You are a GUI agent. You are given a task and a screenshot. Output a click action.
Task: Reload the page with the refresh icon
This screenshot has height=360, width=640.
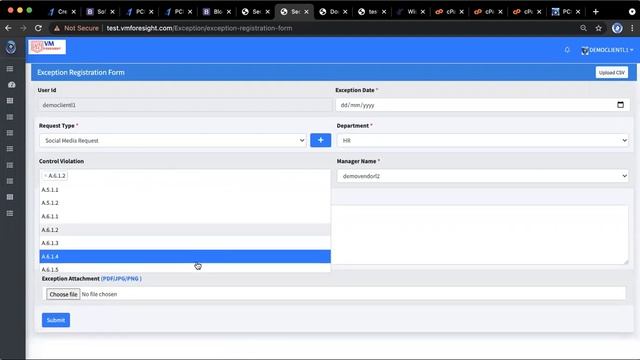38,28
